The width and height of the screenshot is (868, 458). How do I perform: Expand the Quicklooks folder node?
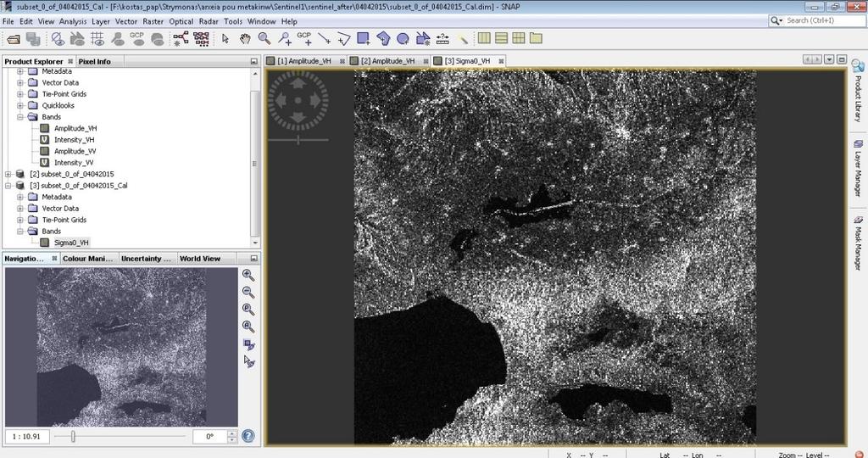pos(20,105)
